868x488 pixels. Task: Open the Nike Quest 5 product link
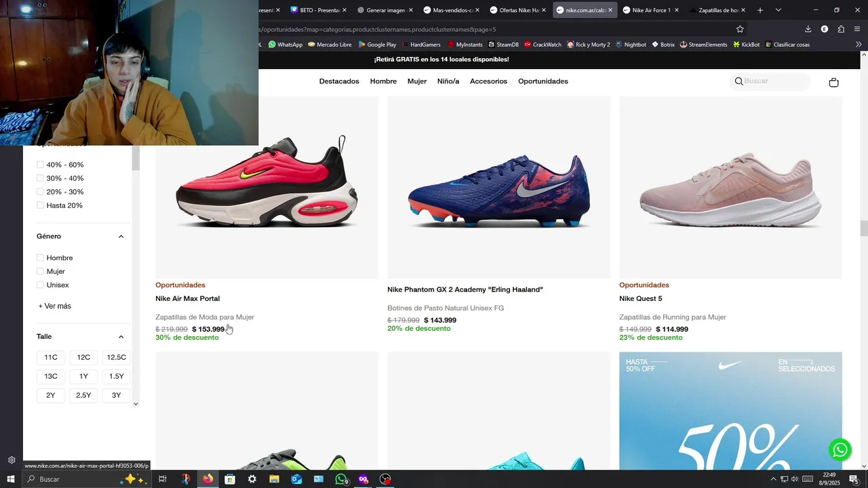[641, 299]
